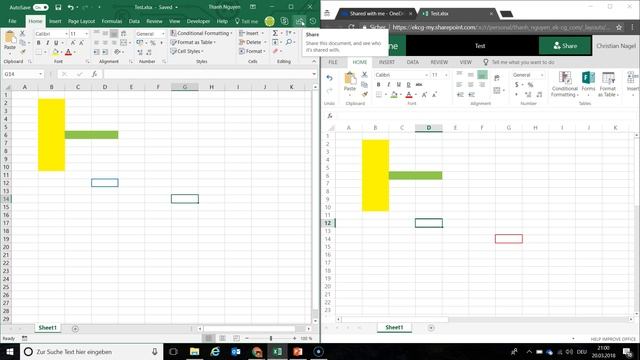
Task: Open Cell Styles dropdown in desktop Excel
Action: coord(187,51)
